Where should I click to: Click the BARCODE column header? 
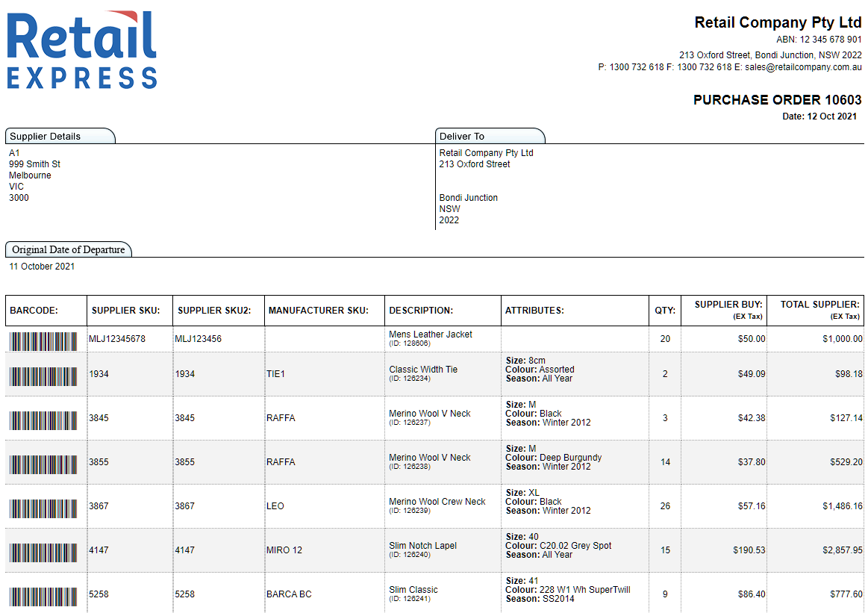[x=46, y=311]
